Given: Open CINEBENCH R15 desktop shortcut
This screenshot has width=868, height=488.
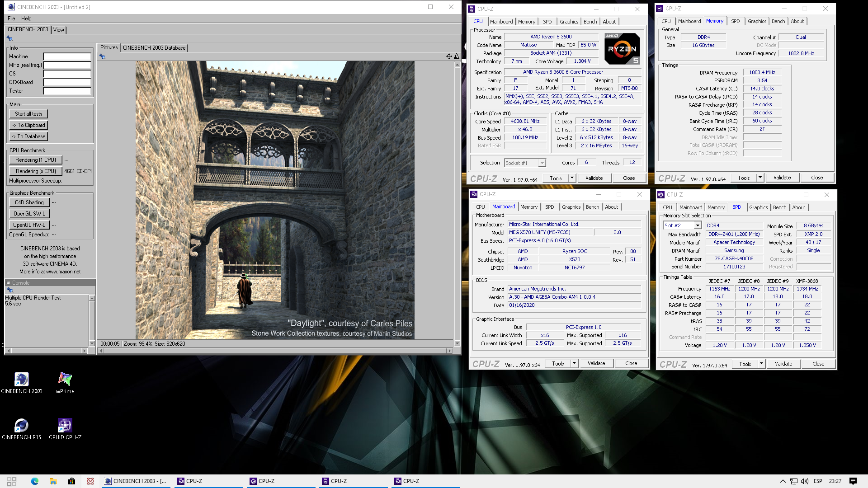Looking at the screenshot, I should [x=21, y=429].
